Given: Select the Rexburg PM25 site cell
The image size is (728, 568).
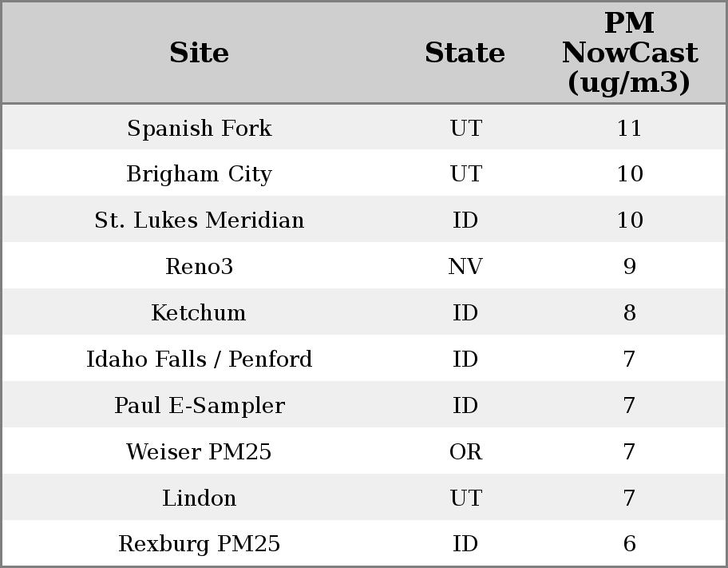Looking at the screenshot, I should (x=200, y=544).
